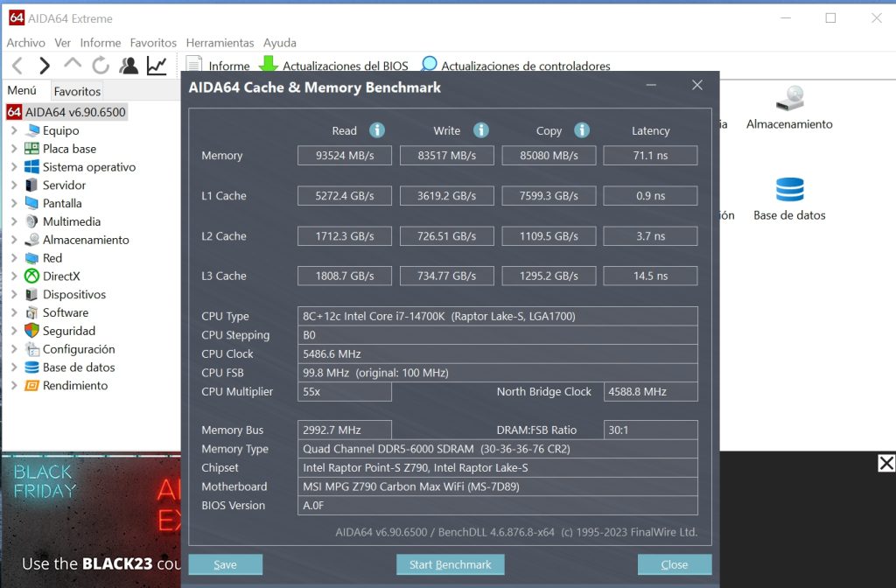Click the Close button in benchmark dialog
The image size is (896, 588).
675,564
